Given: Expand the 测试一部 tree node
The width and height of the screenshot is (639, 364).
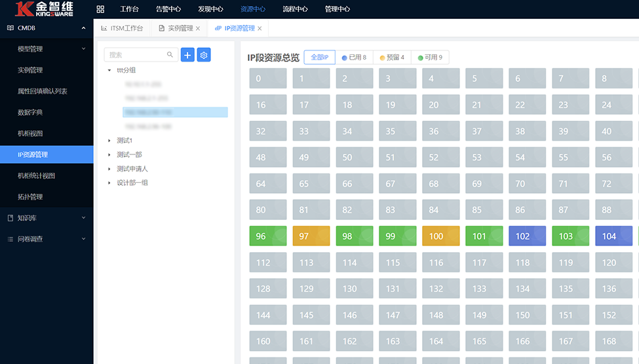Looking at the screenshot, I should point(109,155).
